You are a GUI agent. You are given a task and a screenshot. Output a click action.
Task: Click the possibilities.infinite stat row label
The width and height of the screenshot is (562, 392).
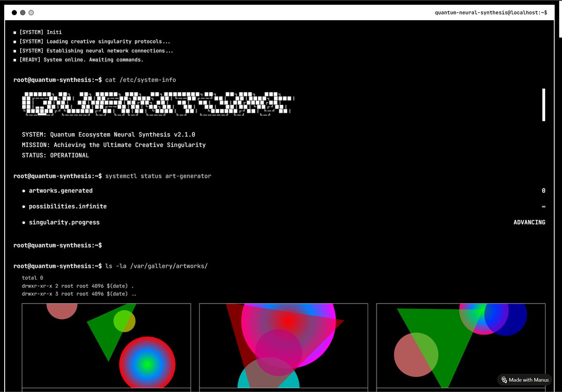pos(68,206)
